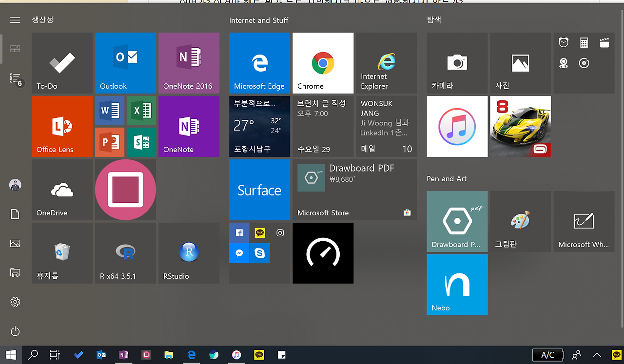624x364 pixels.
Task: Open the recently added apps list
Action: click(15, 78)
